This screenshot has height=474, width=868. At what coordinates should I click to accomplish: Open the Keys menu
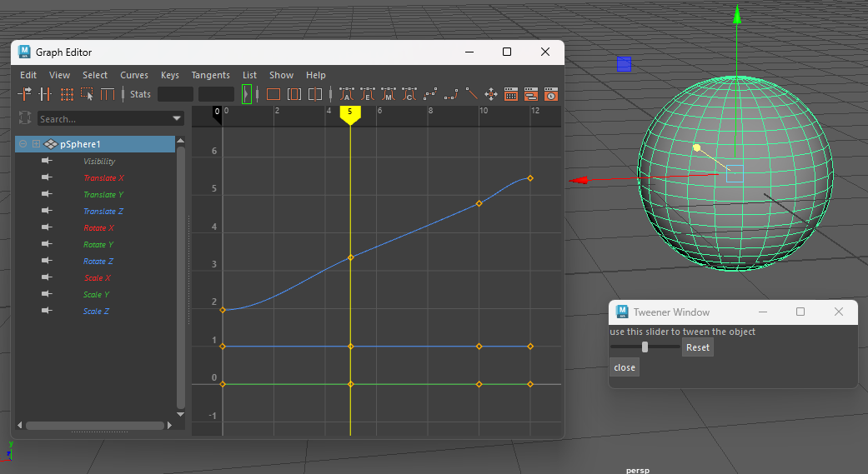click(170, 75)
